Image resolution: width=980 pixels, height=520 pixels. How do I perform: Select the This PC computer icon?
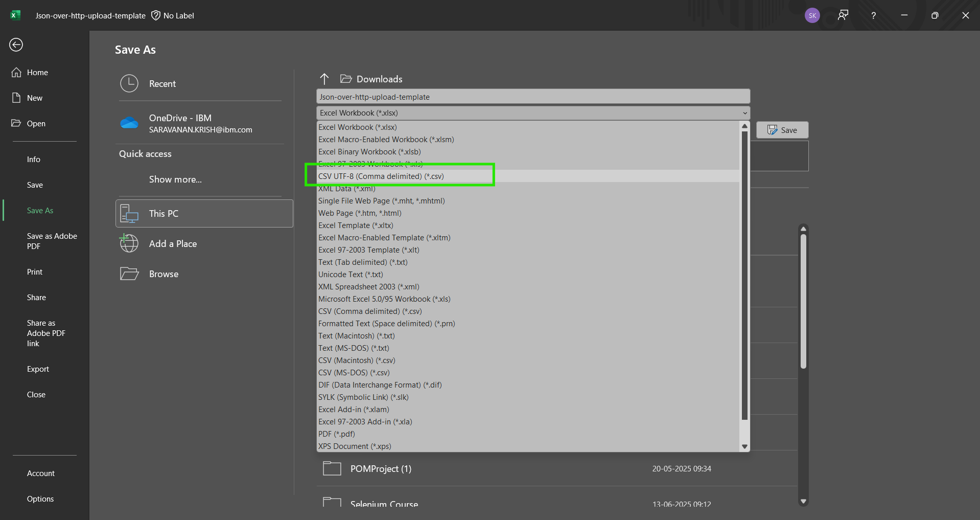point(129,214)
